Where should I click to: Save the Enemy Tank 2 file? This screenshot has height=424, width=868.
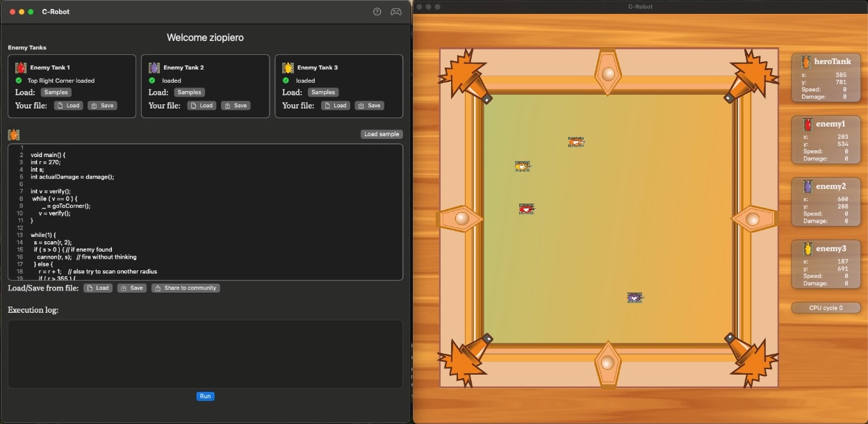[x=236, y=106]
